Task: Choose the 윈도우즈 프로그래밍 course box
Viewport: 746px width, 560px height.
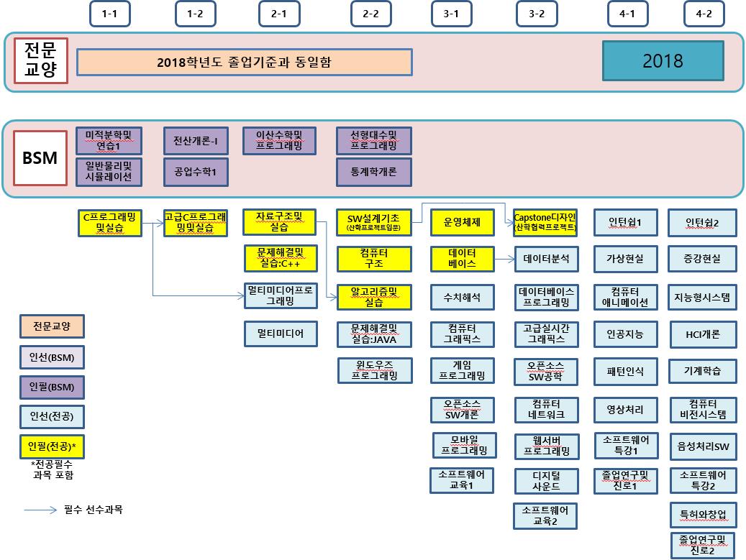Action: 374,372
